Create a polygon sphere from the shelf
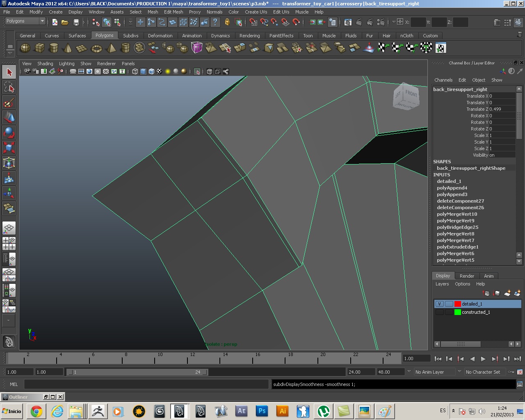 (x=25, y=48)
